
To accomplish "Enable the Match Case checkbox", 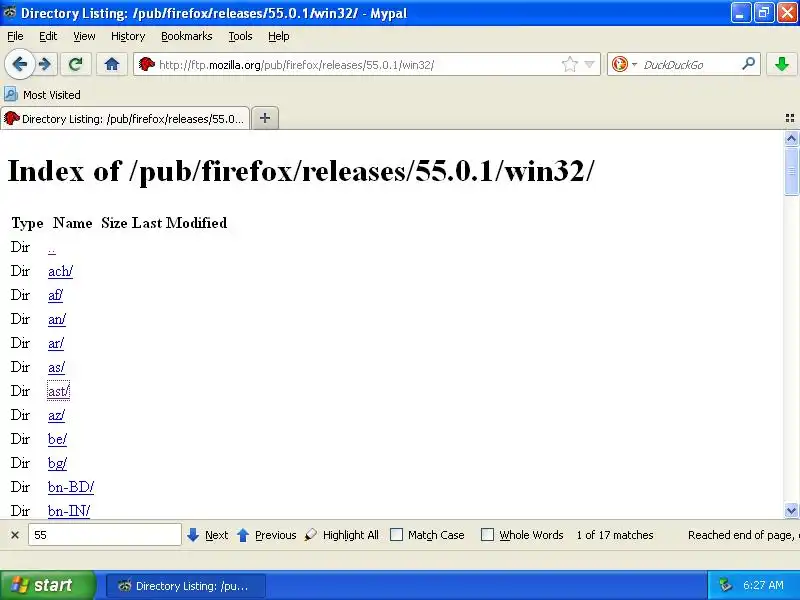I will click(x=396, y=535).
